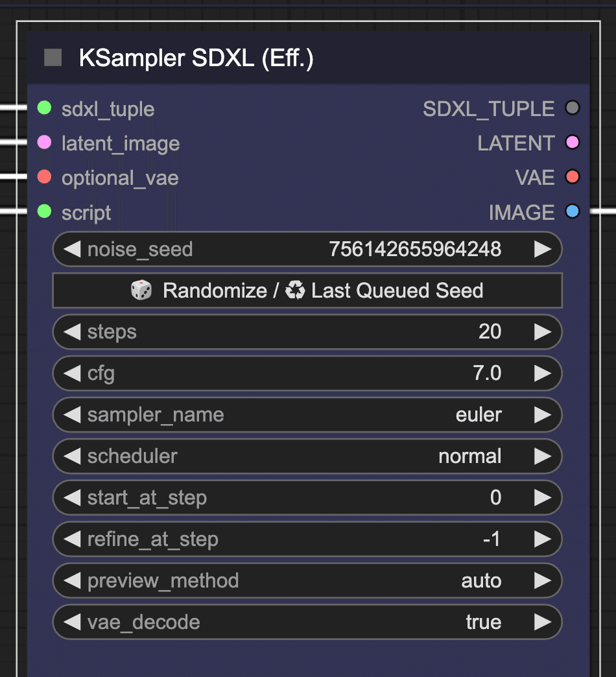
Task: Decrease start_at_step with left arrow
Action: point(72,498)
